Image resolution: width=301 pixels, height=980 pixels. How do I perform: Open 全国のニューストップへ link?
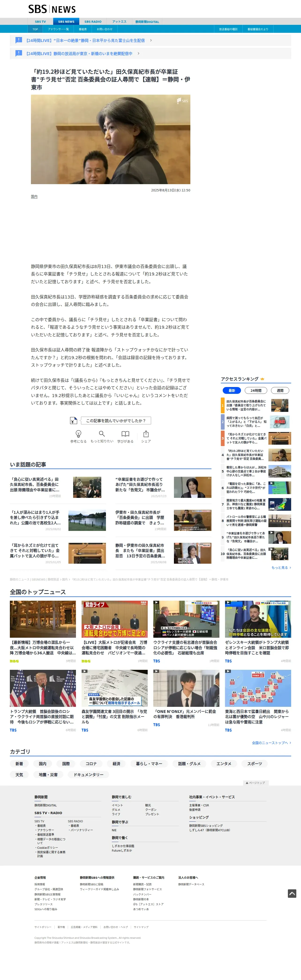271,743
